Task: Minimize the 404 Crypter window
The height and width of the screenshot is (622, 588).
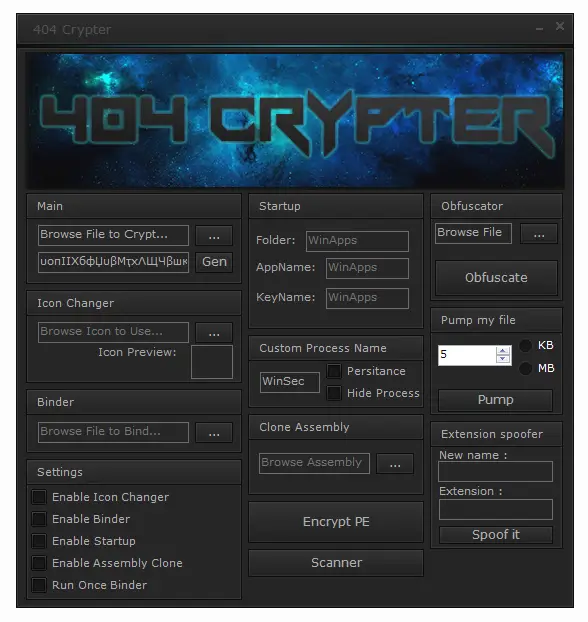Action: coord(539,29)
